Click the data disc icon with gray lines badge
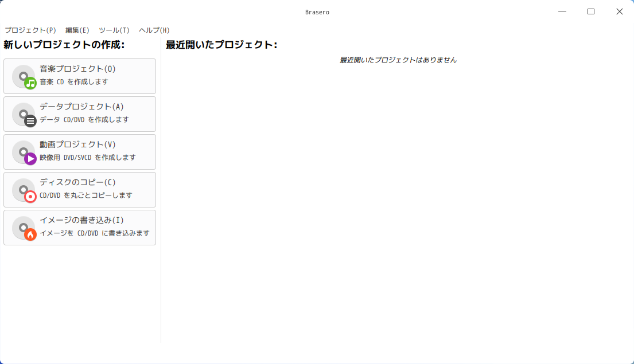The height and width of the screenshot is (364, 634). tap(24, 115)
